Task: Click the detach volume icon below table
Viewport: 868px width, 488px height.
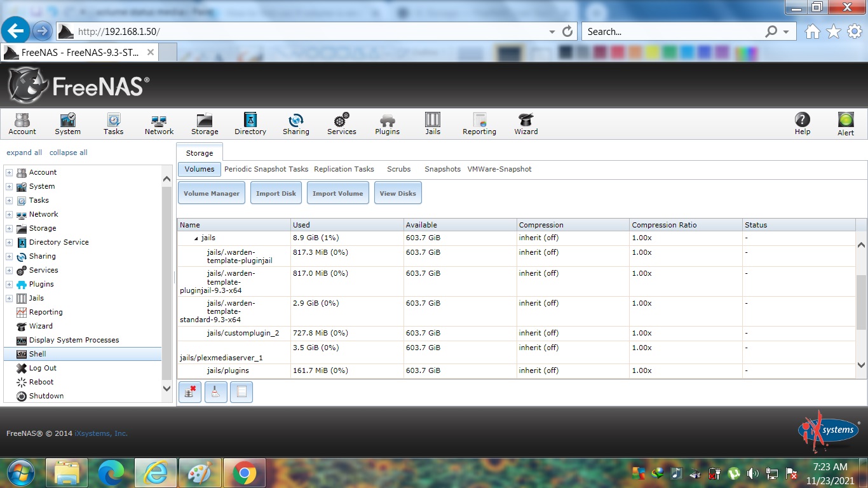Action: click(190, 392)
